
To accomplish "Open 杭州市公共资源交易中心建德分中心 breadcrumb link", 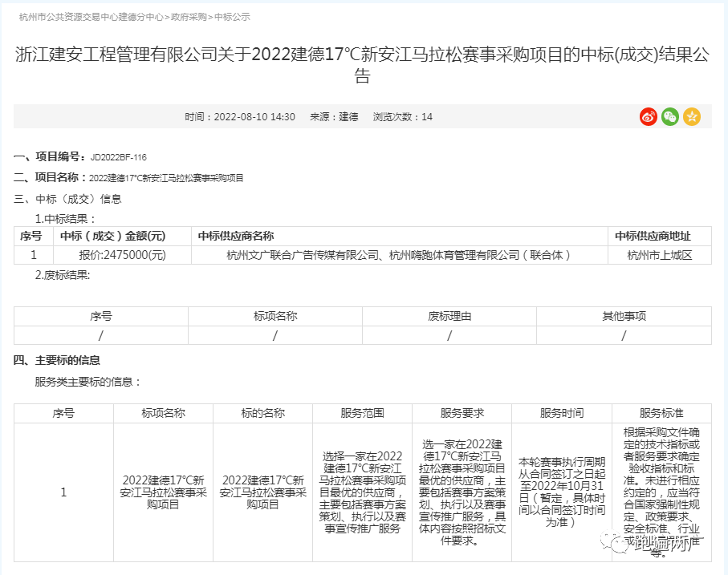I will click(91, 17).
